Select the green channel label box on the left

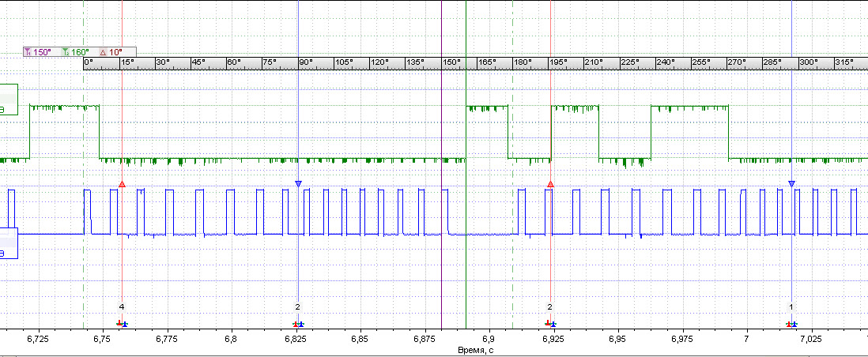click(9, 100)
